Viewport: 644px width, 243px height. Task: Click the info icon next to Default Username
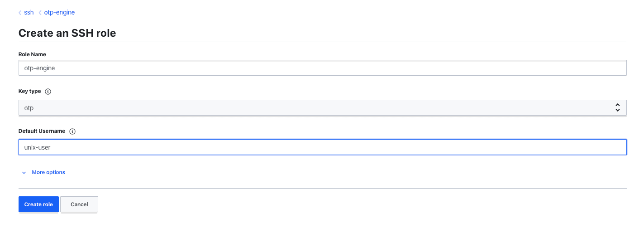tap(72, 131)
